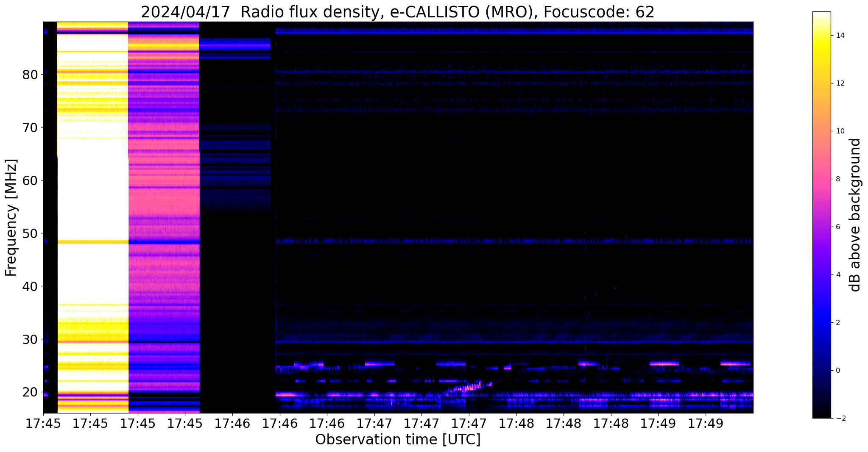Click the blue interference line at 48 MHz
This screenshot has width=868, height=452.
[x=514, y=241]
